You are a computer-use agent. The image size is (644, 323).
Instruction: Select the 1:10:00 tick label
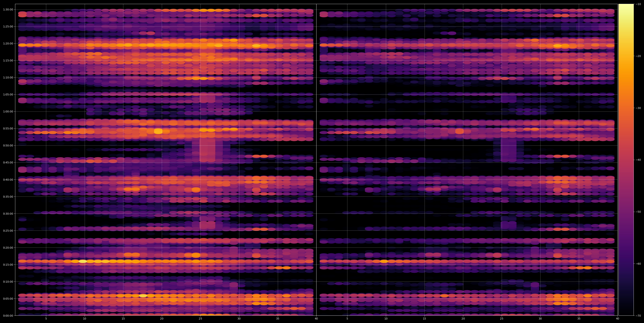pos(8,78)
